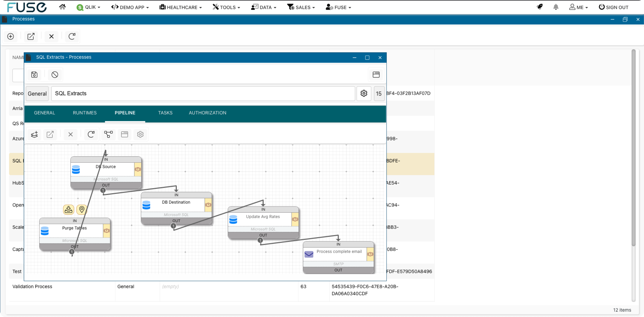Close the SQL Extracts window
This screenshot has width=644, height=317.
380,58
